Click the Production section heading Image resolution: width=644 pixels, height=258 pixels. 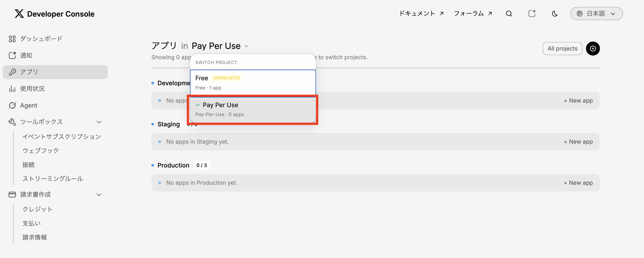(173, 166)
